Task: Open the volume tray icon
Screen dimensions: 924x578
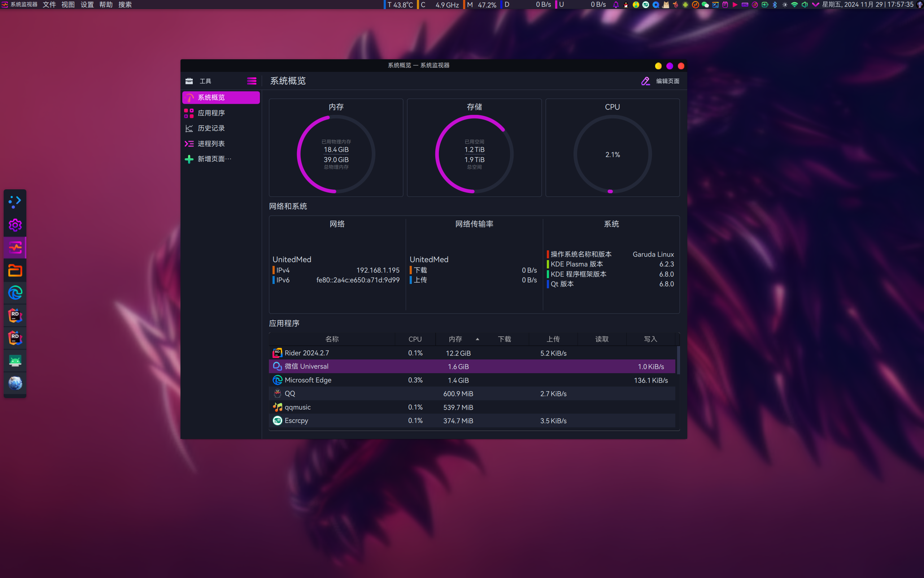Action: tap(805, 5)
